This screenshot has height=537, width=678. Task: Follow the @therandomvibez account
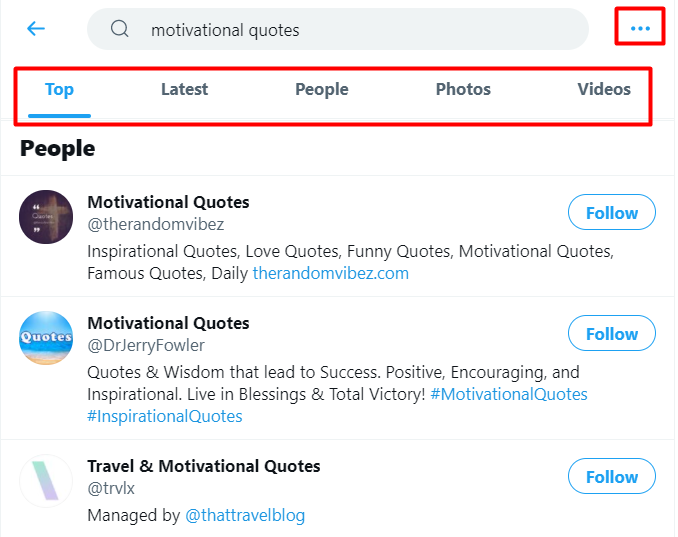click(x=611, y=213)
